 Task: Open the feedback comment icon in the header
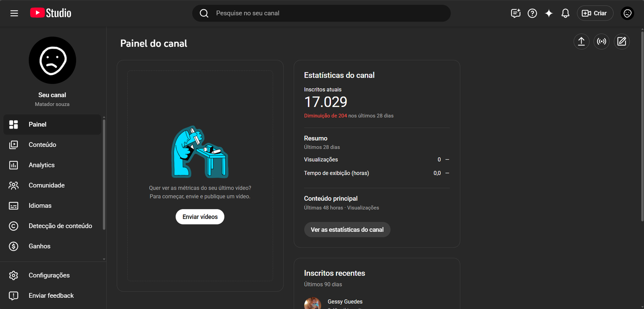click(x=516, y=13)
